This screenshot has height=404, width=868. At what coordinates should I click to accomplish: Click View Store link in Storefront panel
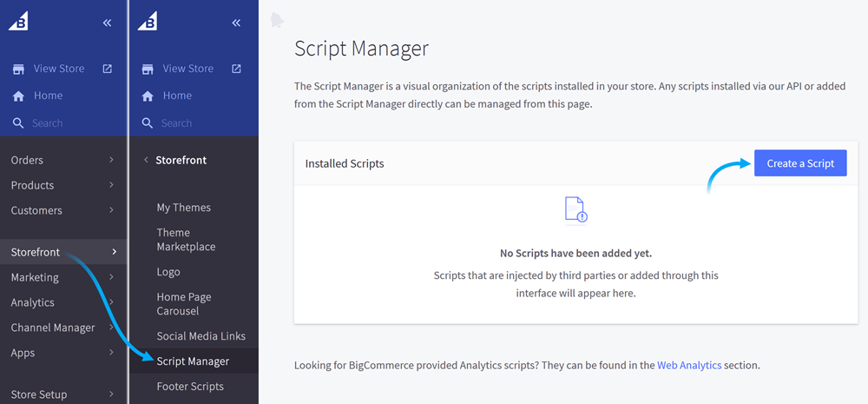point(188,69)
